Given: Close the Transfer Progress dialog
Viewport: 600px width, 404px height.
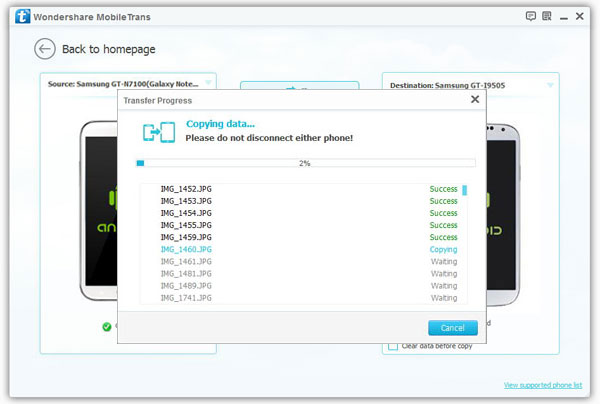Looking at the screenshot, I should pyautogui.click(x=475, y=99).
